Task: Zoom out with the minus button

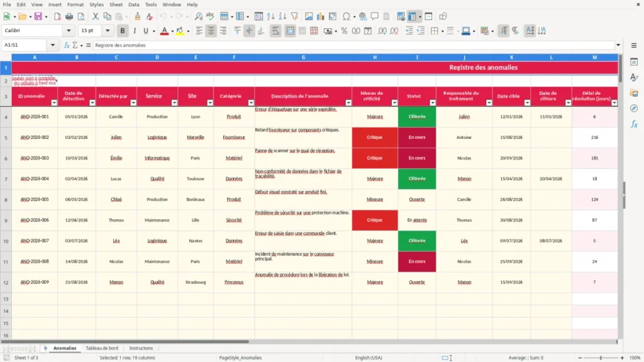Action: (x=580, y=358)
